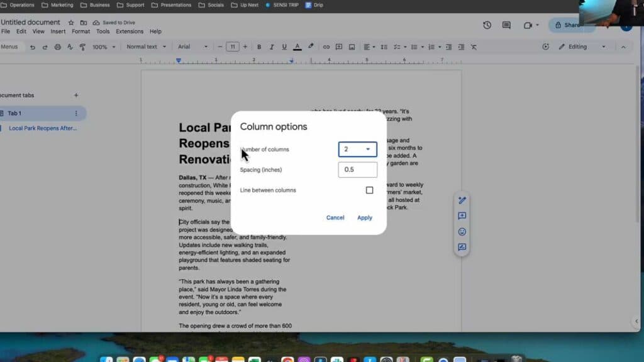The image size is (644, 362).
Task: Open Tab 1 more options menu
Action: 76,113
